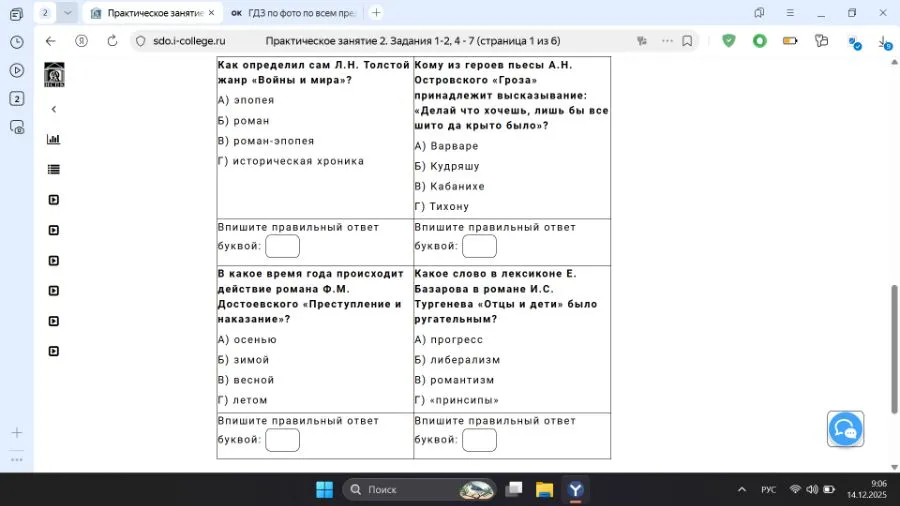
Task: Open Yandex Browser taskbar icon
Action: [x=575, y=489]
